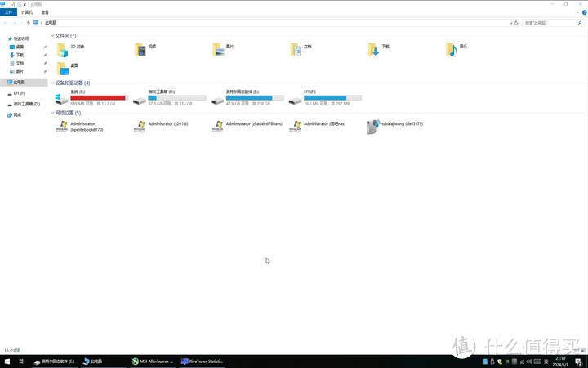Switch to the 查看 ribbon tab
Viewport: 588px width, 368px height.
[44, 13]
